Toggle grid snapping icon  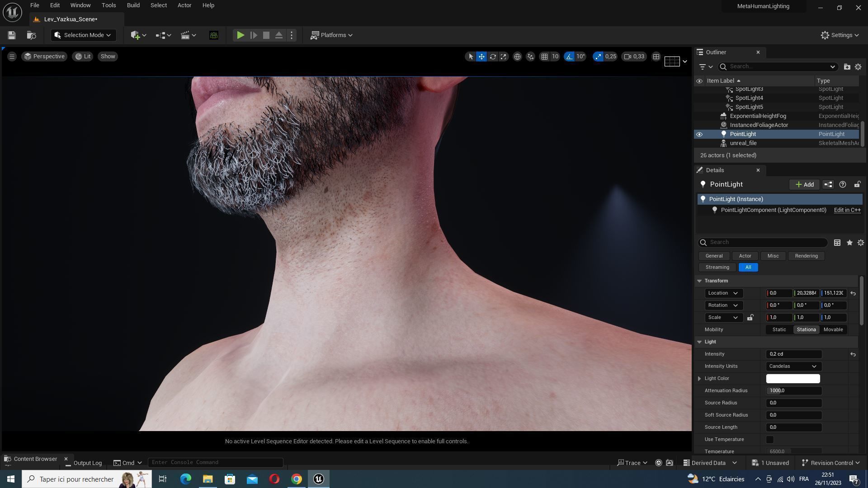click(x=544, y=56)
